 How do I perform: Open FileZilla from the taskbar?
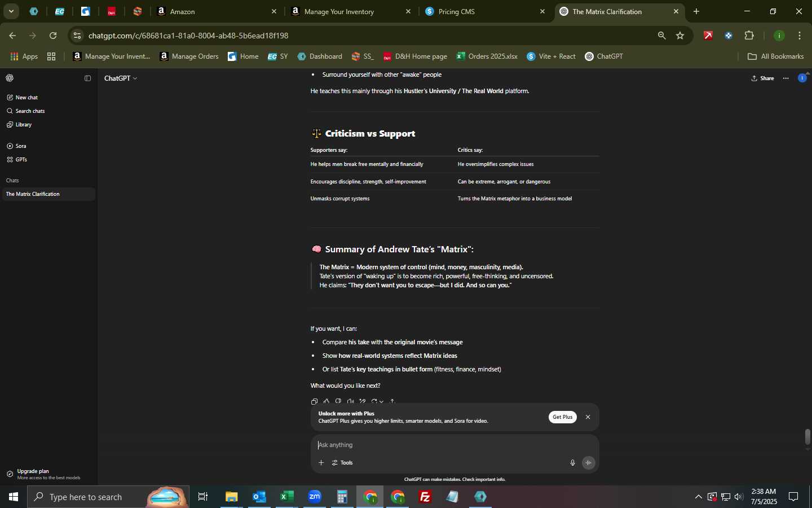click(425, 497)
